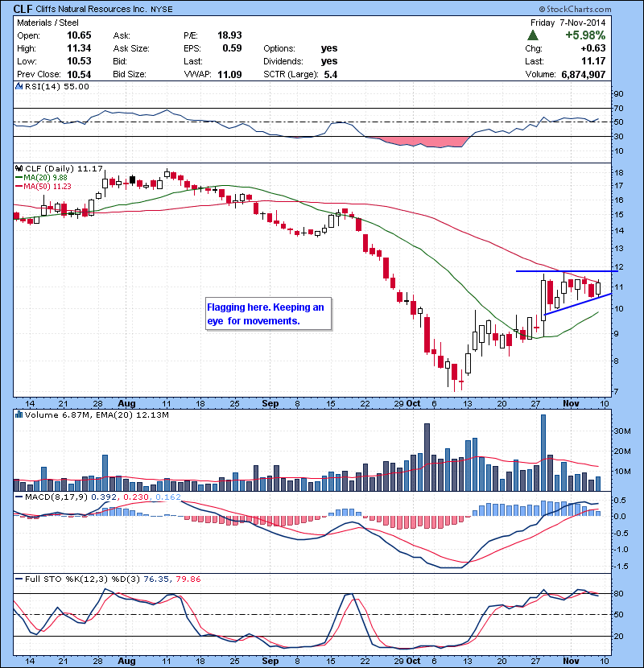Click the -1.5 label on MACD axis
The width and height of the screenshot is (644, 668).
click(x=621, y=567)
